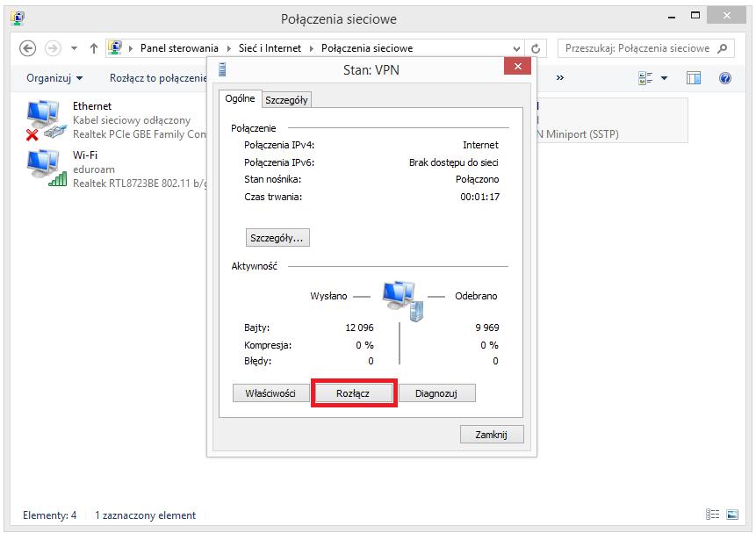
Task: Click the sent bytes value 12 096
Action: 359,328
